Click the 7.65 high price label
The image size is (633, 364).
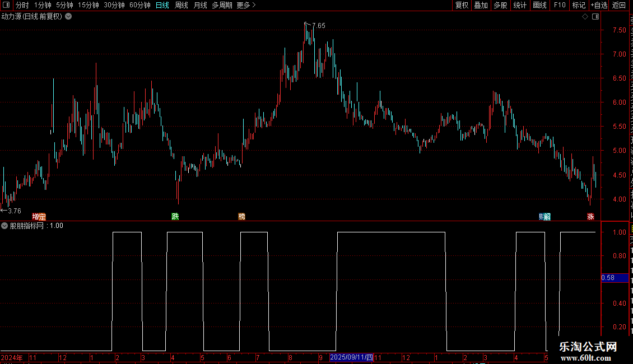point(319,25)
